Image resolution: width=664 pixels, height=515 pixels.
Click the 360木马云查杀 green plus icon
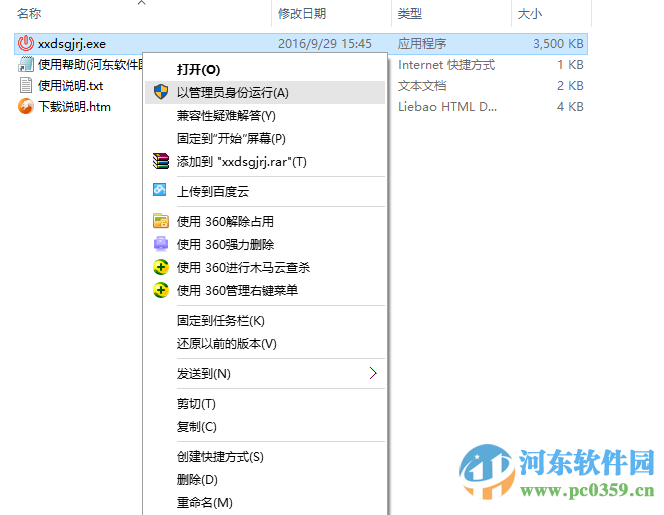pyautogui.click(x=161, y=267)
